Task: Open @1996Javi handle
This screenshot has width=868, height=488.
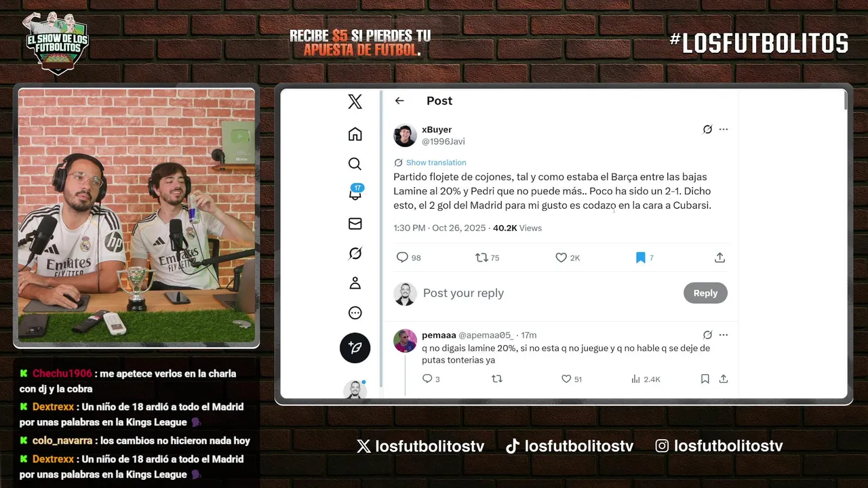Action: [443, 142]
